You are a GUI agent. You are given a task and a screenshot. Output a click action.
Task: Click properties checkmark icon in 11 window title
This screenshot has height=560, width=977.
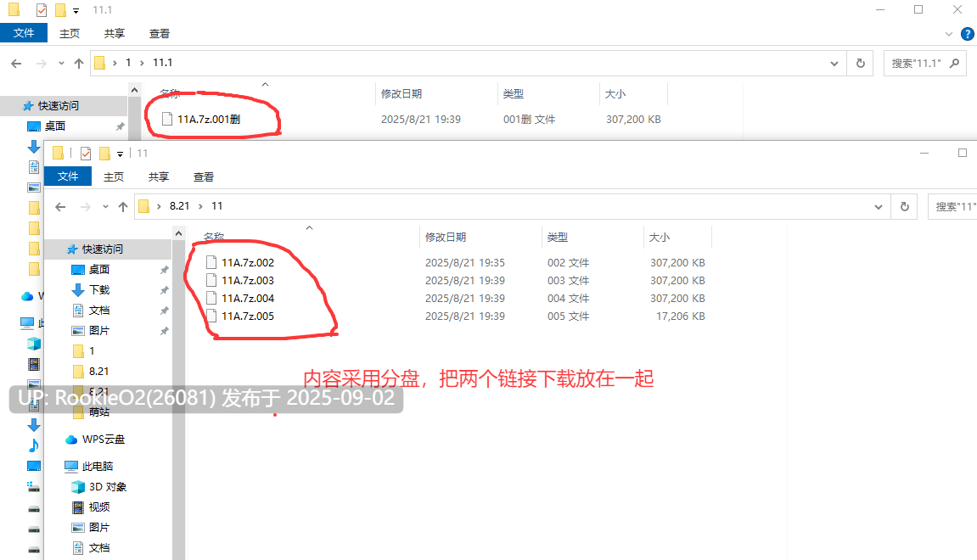coord(86,154)
